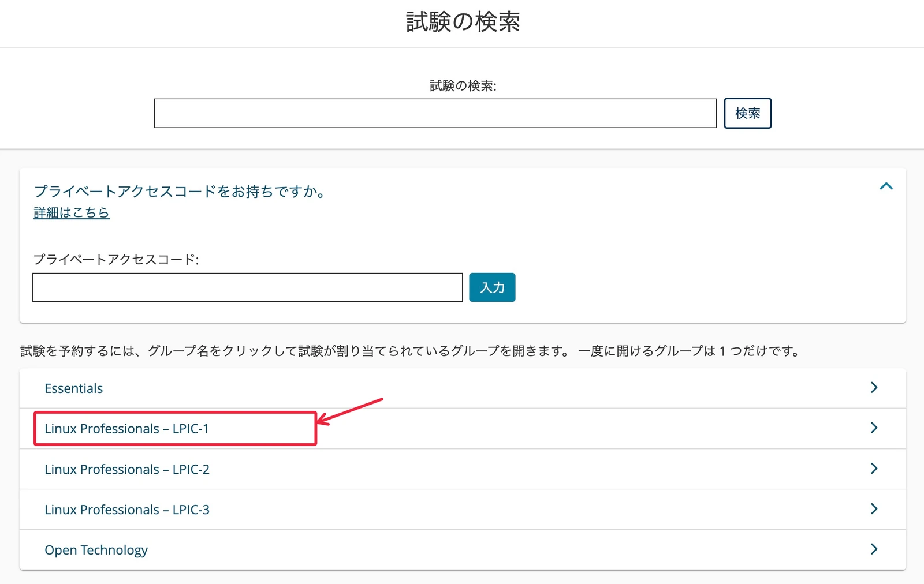Image resolution: width=924 pixels, height=584 pixels.
Task: Click the プライベートアクセスコード input field
Action: 247,287
